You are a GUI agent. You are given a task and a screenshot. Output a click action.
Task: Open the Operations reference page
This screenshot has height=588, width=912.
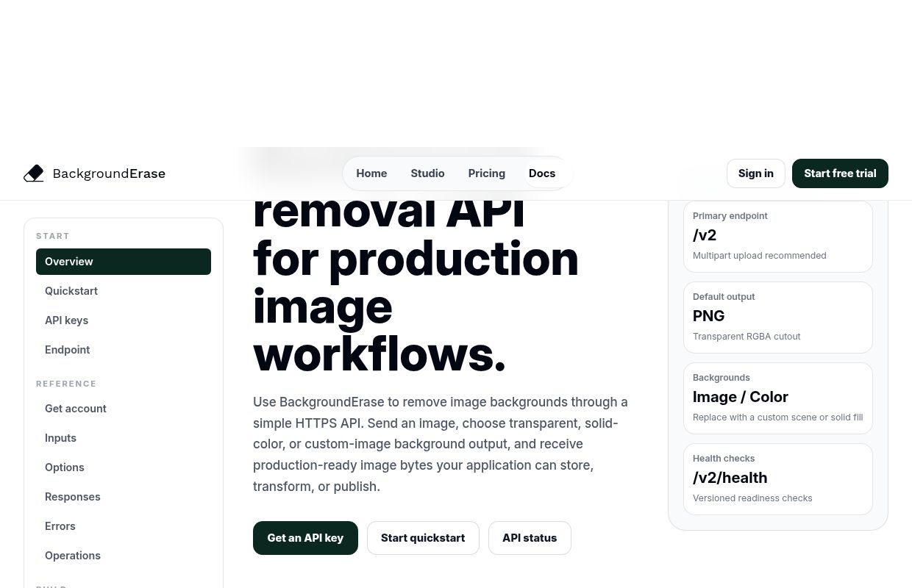tap(124, 556)
